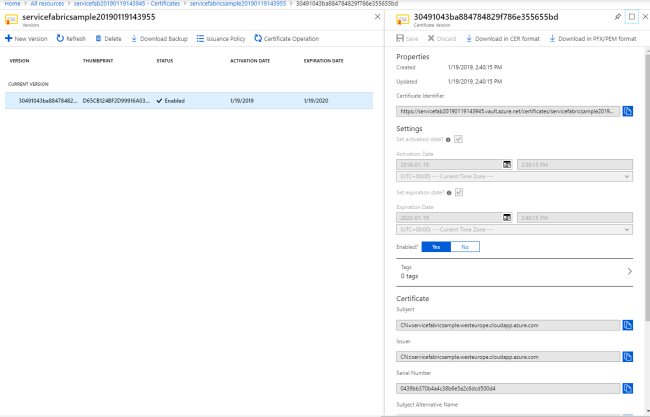
Task: Click the Status column header
Action: point(165,61)
